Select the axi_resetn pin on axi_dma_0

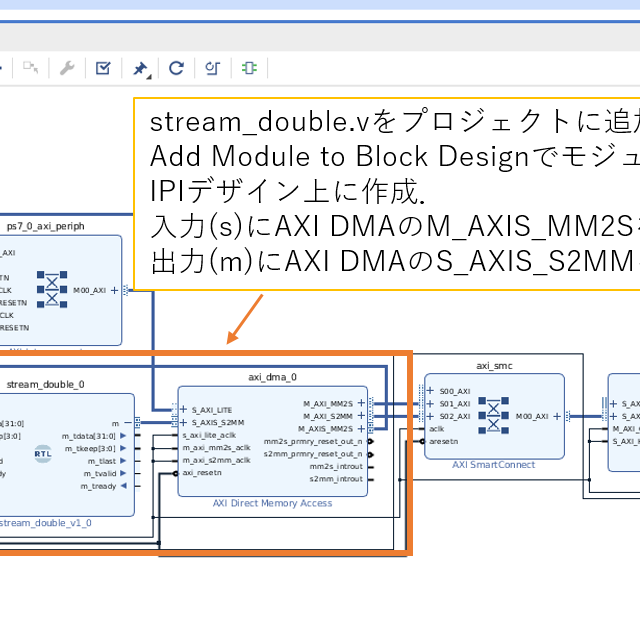(202, 472)
